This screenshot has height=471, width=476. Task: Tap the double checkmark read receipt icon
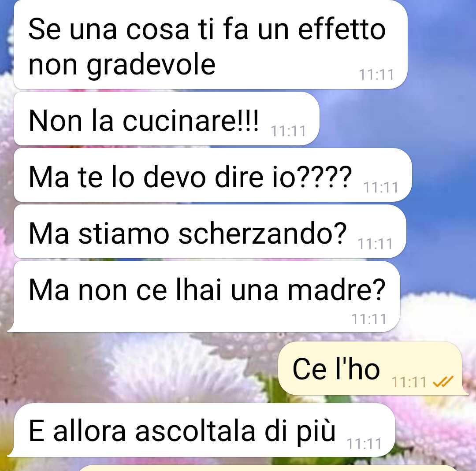443,382
